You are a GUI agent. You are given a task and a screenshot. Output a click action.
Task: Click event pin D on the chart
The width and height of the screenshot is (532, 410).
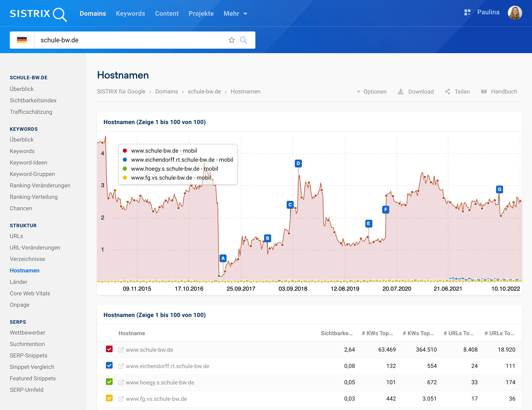click(298, 164)
